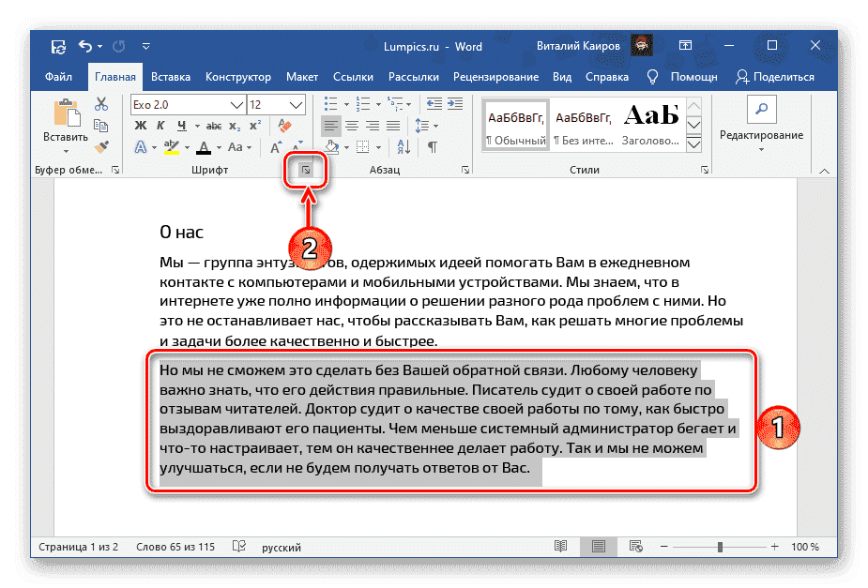Switch to the Вставка ribbon tab

pyautogui.click(x=170, y=77)
